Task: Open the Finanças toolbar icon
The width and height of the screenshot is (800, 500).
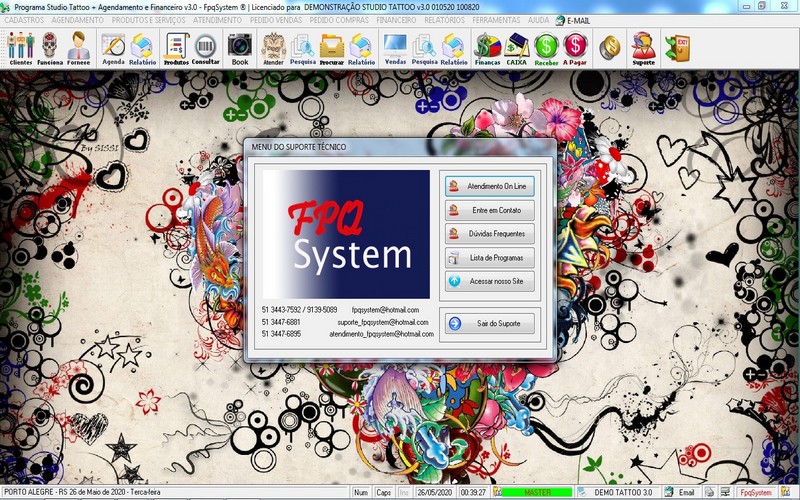Action: click(487, 48)
